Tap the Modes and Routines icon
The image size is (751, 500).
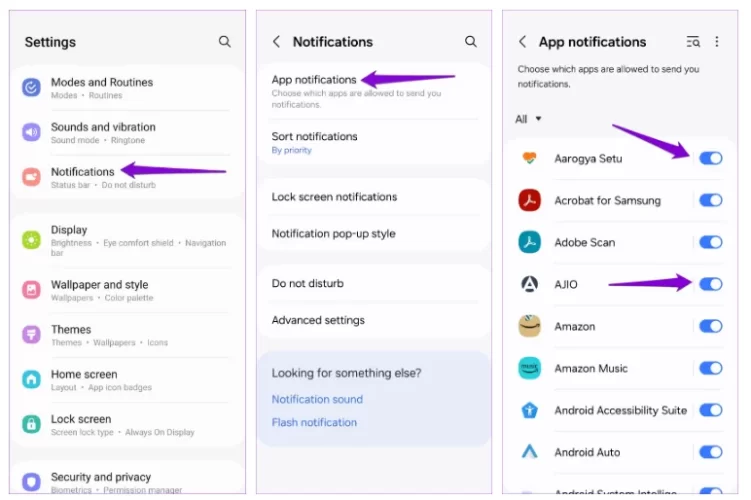pos(32,87)
